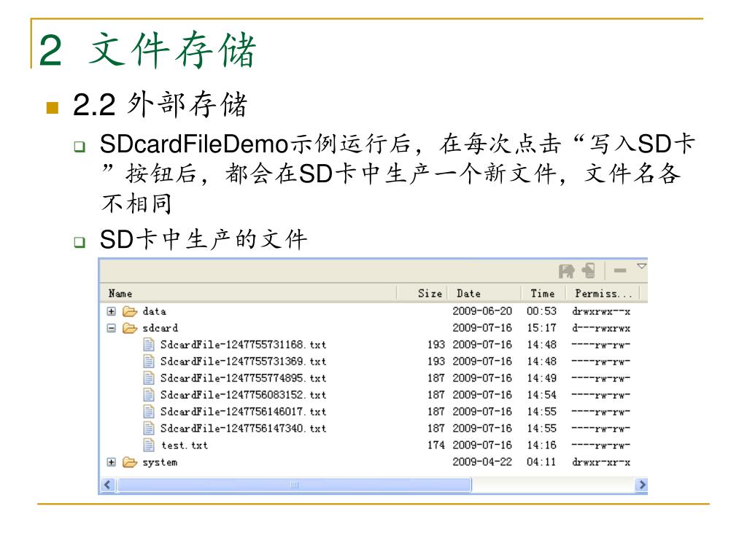Select file name SdcardFile-1247755731369.txt
Image resolution: width=747 pixels, height=560 pixels.
243,362
